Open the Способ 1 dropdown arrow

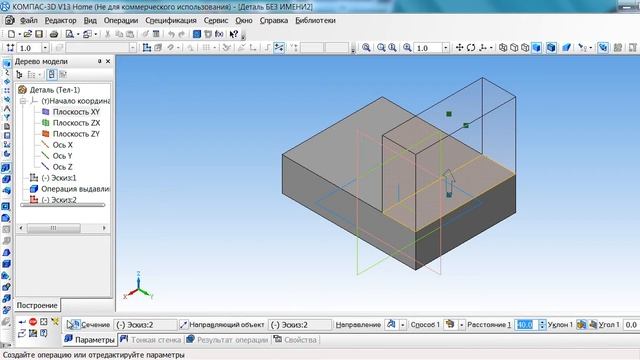click(461, 325)
